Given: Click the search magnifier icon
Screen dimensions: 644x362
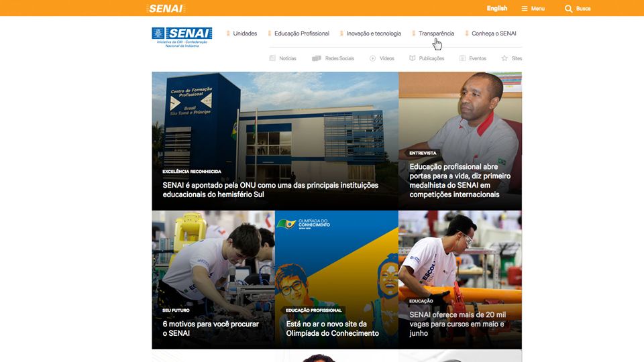Looking at the screenshot, I should pyautogui.click(x=568, y=9).
